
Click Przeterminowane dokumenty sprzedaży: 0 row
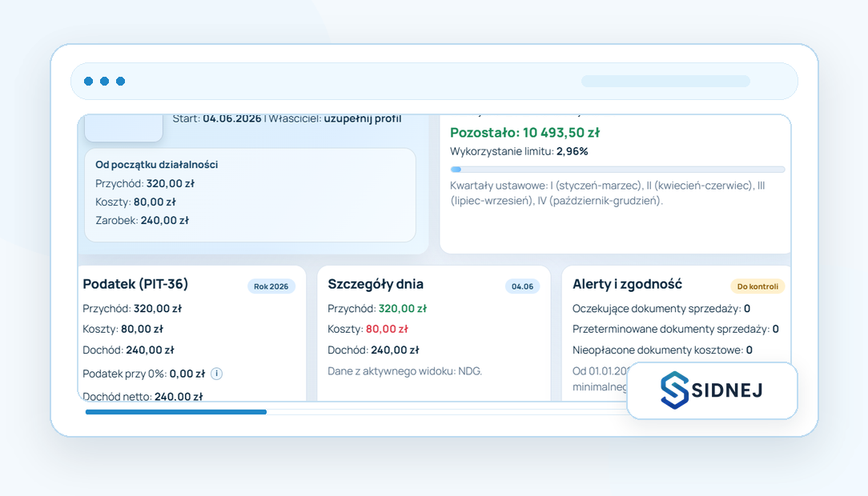[x=675, y=329]
